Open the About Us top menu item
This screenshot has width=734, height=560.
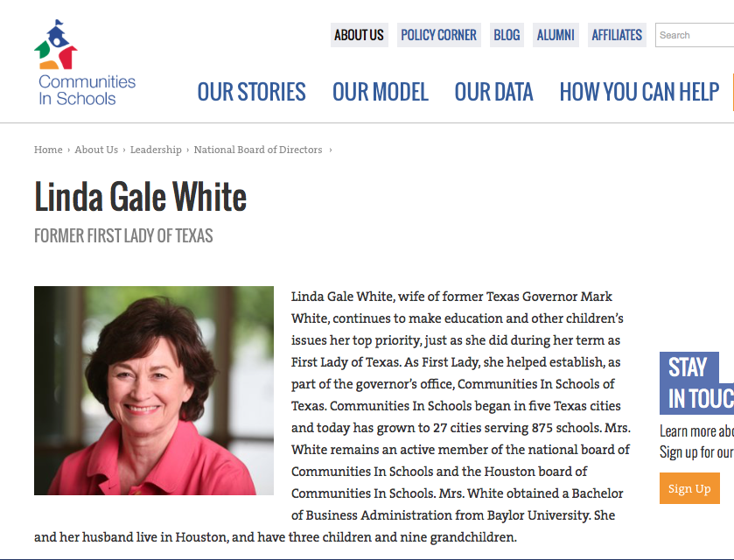[x=359, y=35]
